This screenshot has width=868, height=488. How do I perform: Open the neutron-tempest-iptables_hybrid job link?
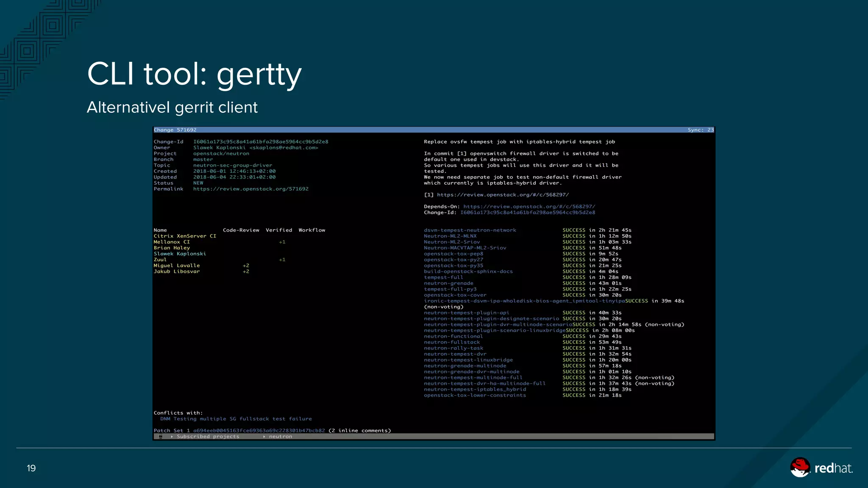pos(475,390)
